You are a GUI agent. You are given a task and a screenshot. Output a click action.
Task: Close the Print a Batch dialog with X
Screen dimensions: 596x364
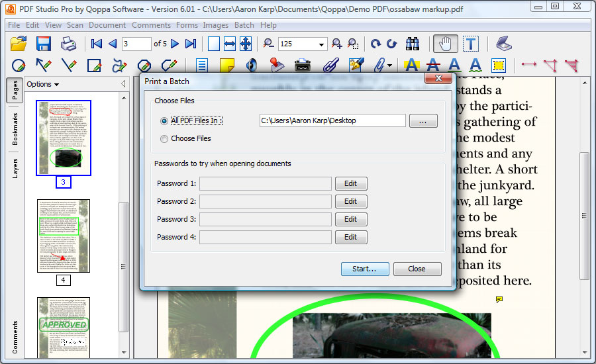coord(438,78)
